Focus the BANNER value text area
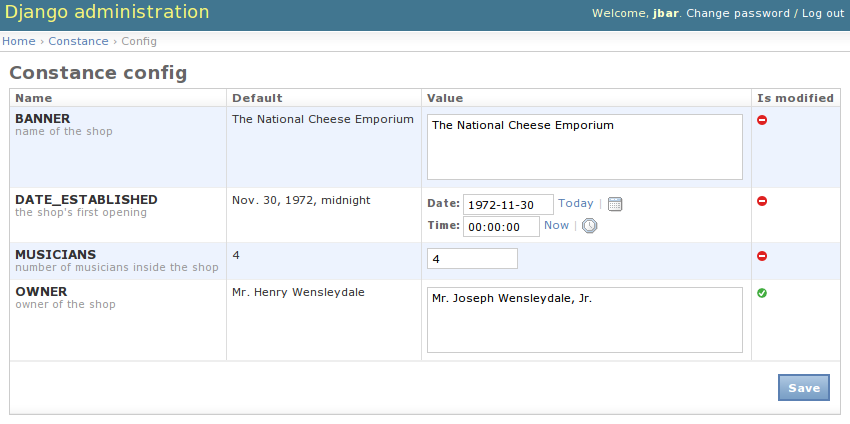 coord(584,147)
